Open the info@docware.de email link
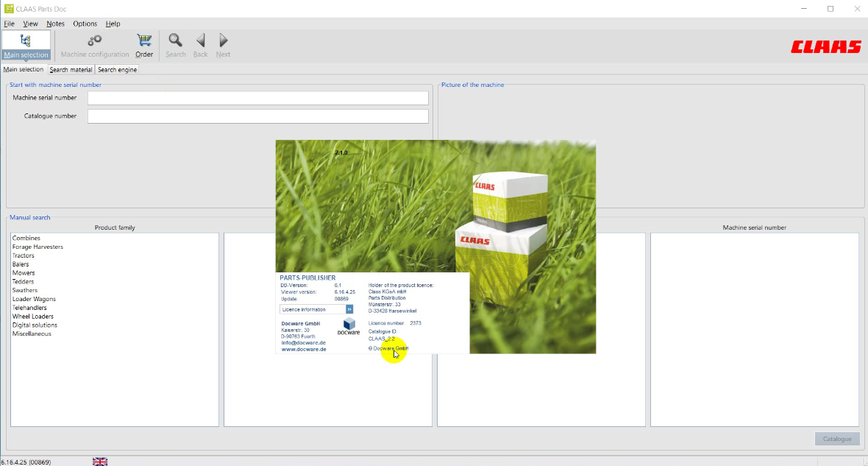This screenshot has height=466, width=868. pyautogui.click(x=303, y=343)
